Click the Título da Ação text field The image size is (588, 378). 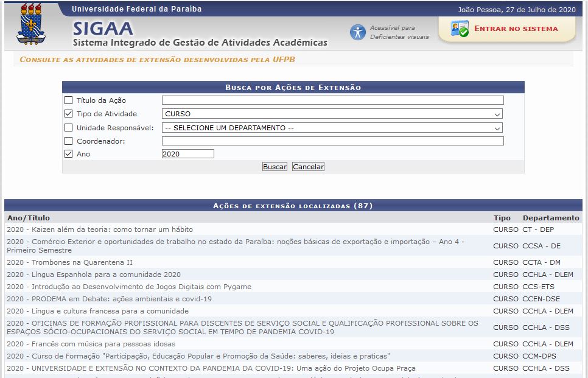click(333, 100)
